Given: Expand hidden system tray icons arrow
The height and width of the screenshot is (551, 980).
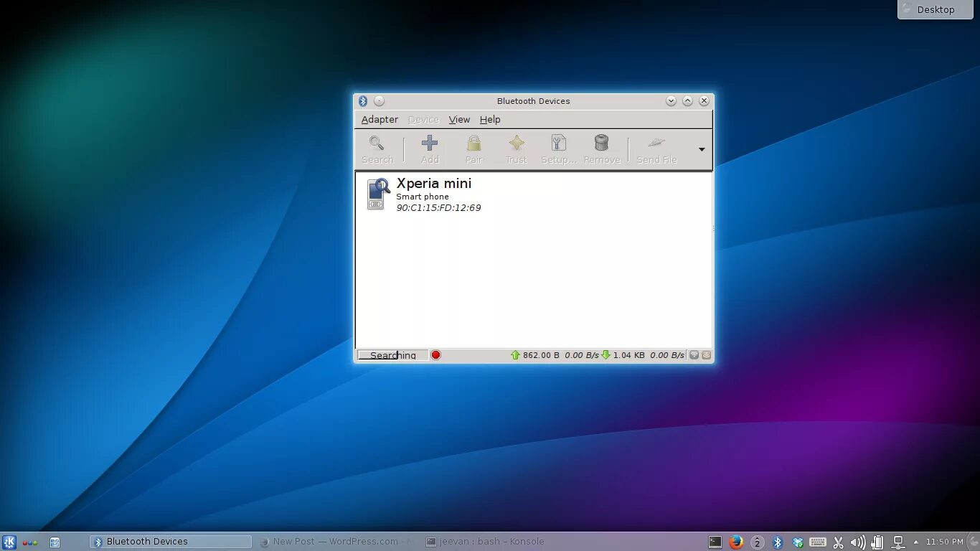Looking at the screenshot, I should pyautogui.click(x=915, y=542).
